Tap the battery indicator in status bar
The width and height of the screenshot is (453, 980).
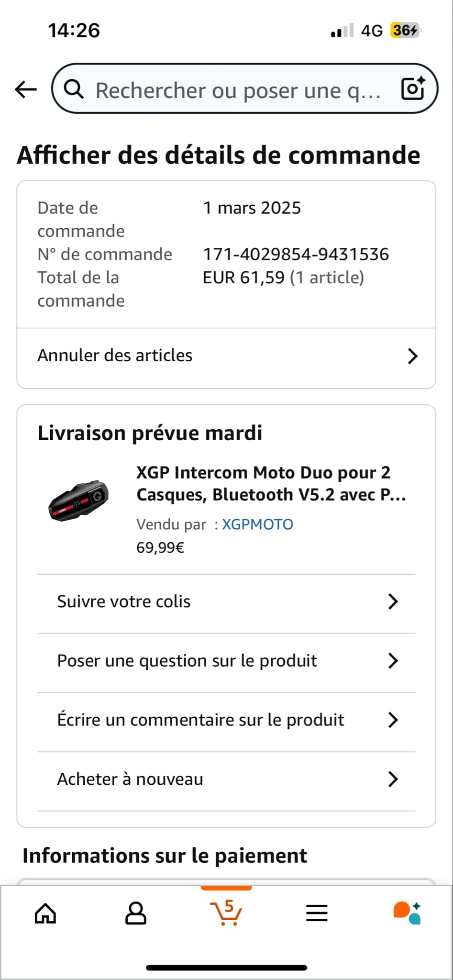(405, 31)
